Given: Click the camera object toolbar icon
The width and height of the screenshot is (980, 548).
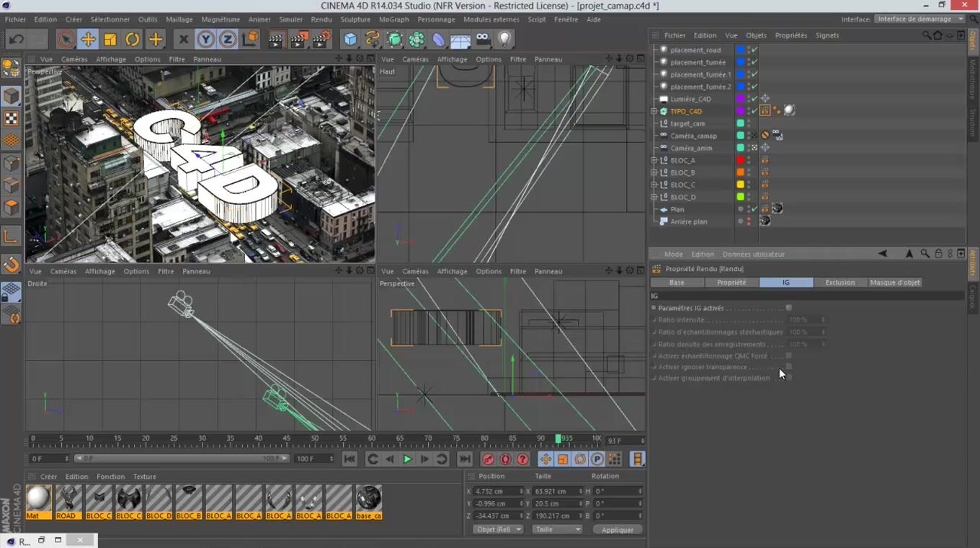Looking at the screenshot, I should (483, 39).
